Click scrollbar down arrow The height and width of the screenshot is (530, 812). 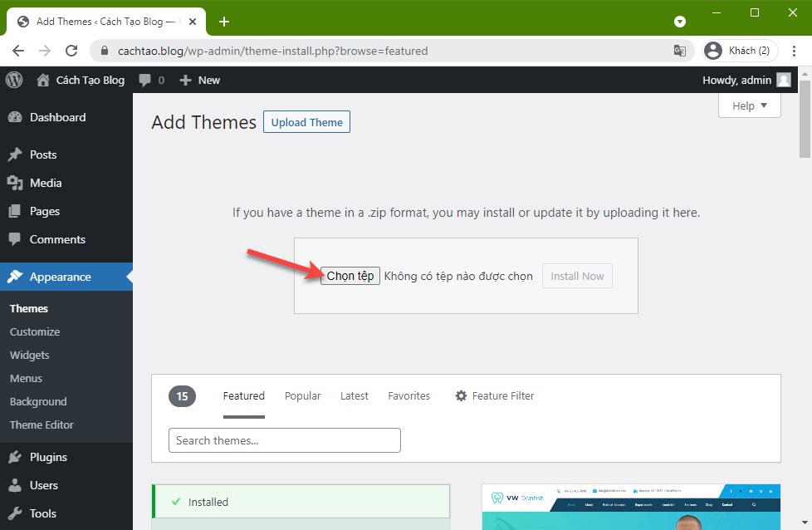click(x=805, y=523)
